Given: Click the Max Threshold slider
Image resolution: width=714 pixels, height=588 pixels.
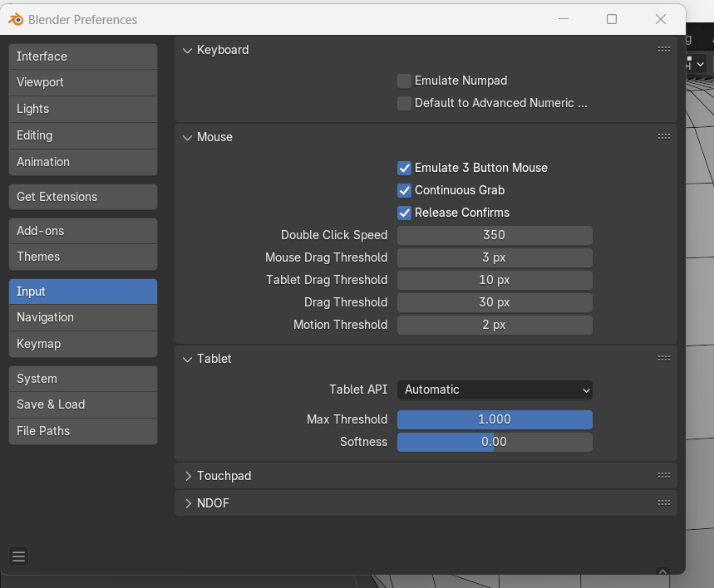Looking at the screenshot, I should coord(495,419).
